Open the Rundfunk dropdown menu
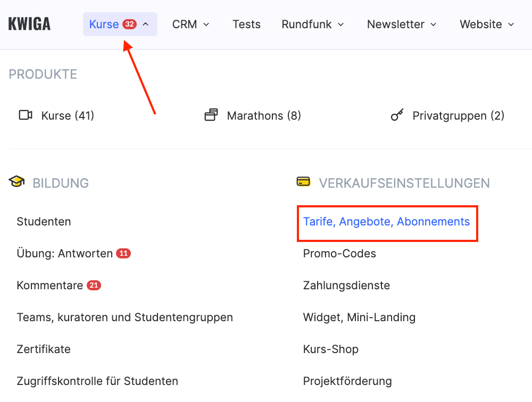This screenshot has width=532, height=402. (313, 24)
